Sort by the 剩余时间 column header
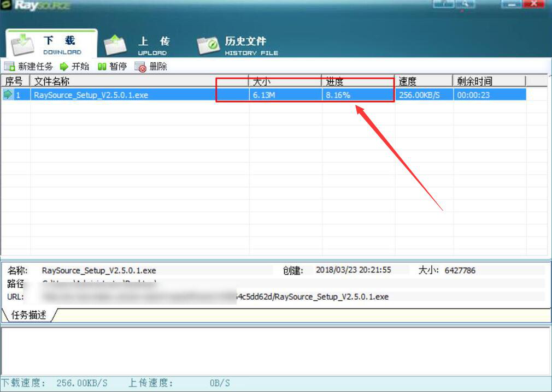Image resolution: width=552 pixels, height=392 pixels. (x=489, y=81)
